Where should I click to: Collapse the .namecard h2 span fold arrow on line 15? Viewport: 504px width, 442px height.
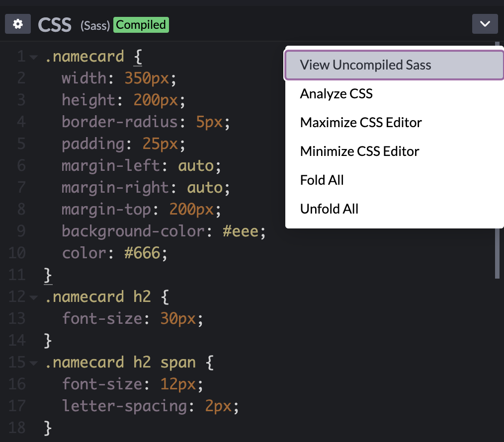point(34,363)
